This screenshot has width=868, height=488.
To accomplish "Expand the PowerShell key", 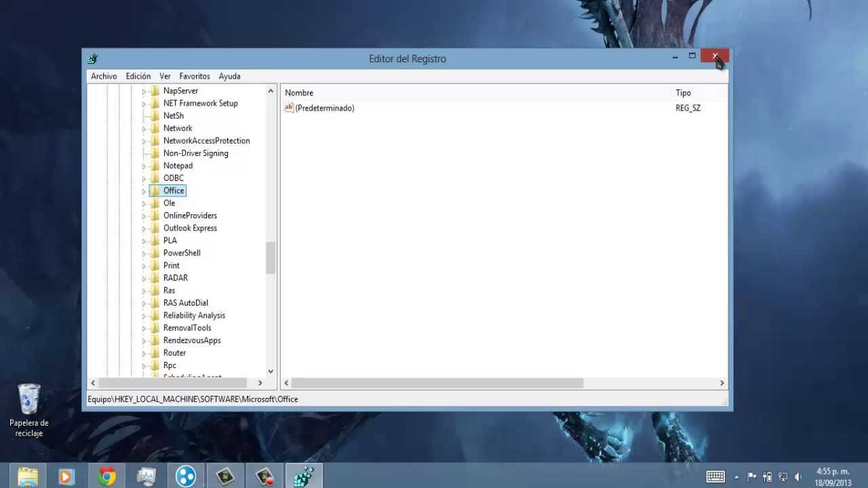I will (144, 253).
